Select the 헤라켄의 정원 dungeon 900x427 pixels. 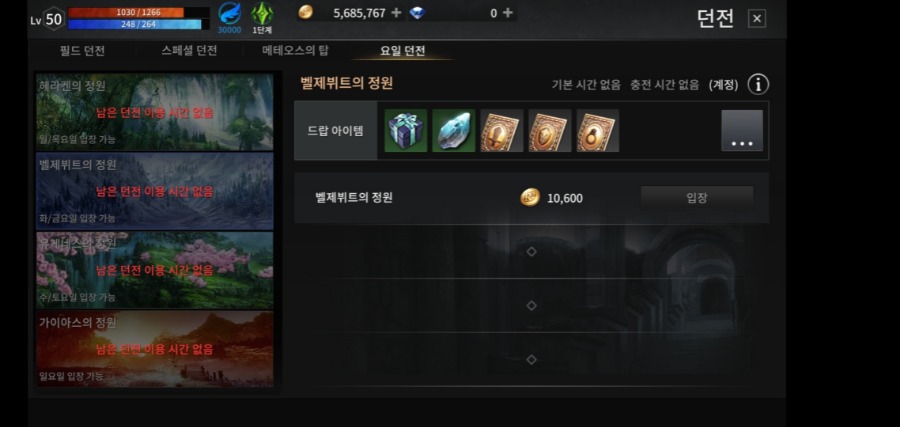tap(155, 112)
